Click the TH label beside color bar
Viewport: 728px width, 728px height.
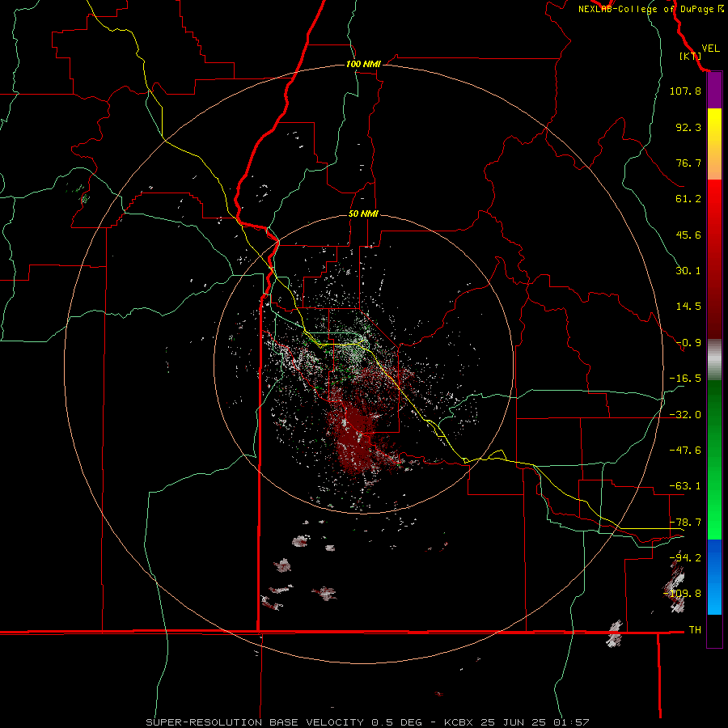695,630
